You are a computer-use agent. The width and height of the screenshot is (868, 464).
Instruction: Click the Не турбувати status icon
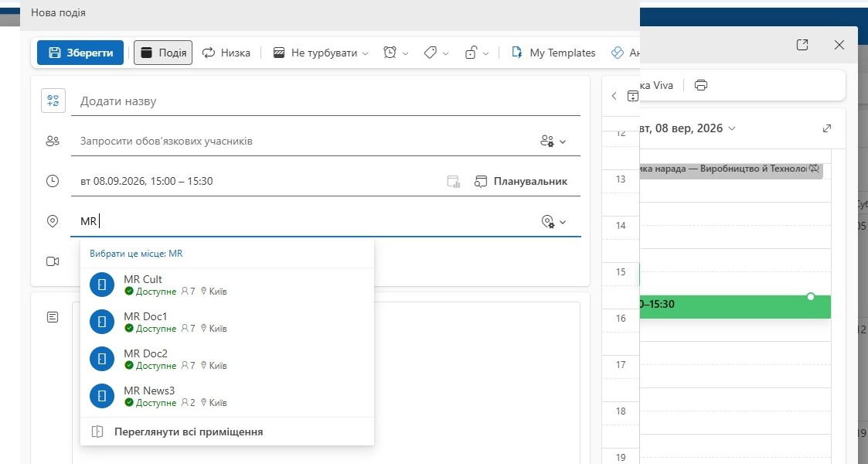click(279, 53)
